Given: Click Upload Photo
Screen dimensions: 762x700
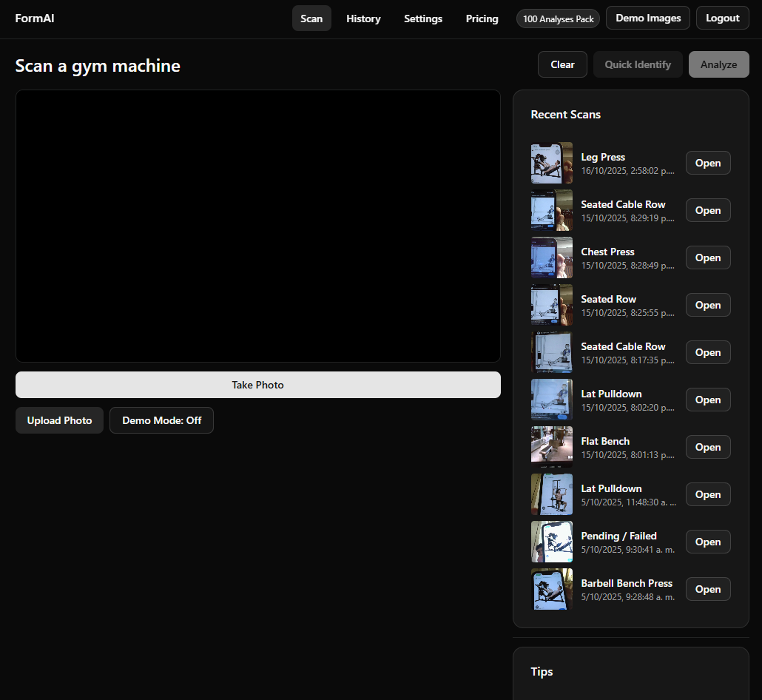Looking at the screenshot, I should click(x=59, y=420).
